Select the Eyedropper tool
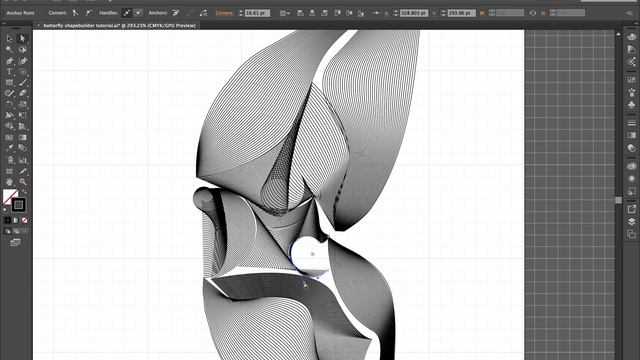640x360 pixels. pyautogui.click(x=9, y=148)
